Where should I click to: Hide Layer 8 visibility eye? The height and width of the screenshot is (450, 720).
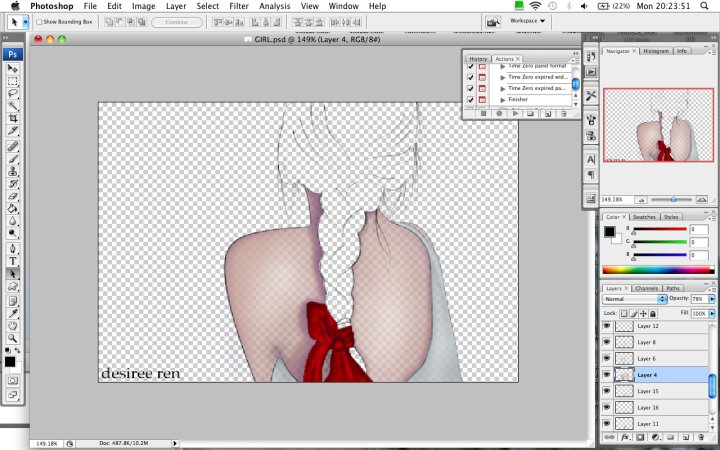607,342
